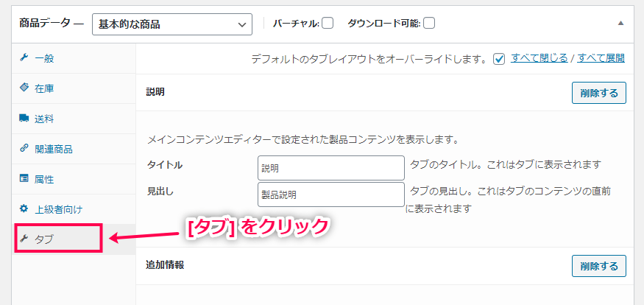Toggle the ダウンロード可能 checkbox
Viewport: 644px width, 305px height.
point(429,24)
